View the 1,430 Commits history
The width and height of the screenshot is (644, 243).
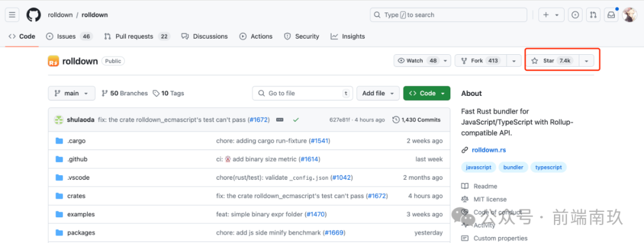[x=416, y=120]
